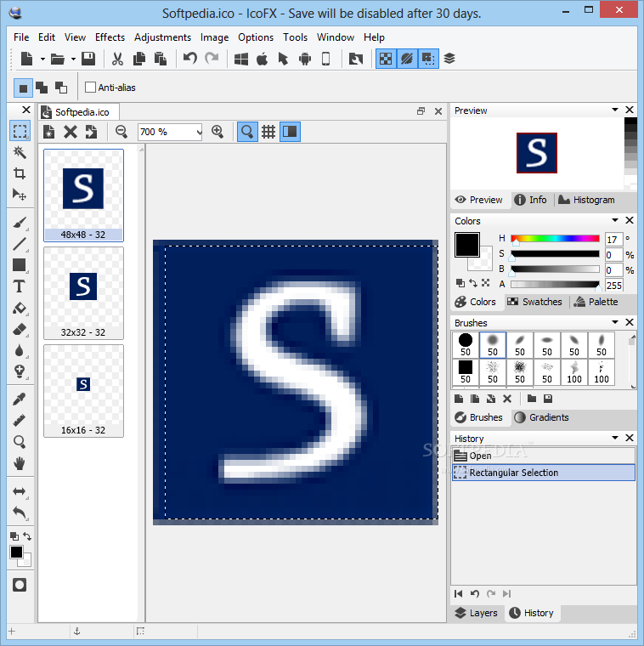Click the Hue color slider
This screenshot has width=644, height=646.
click(x=555, y=239)
